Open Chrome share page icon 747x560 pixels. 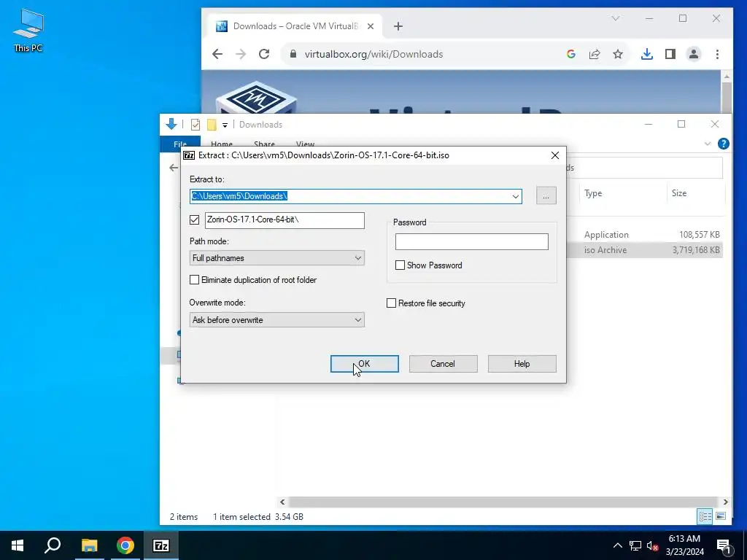click(x=594, y=54)
